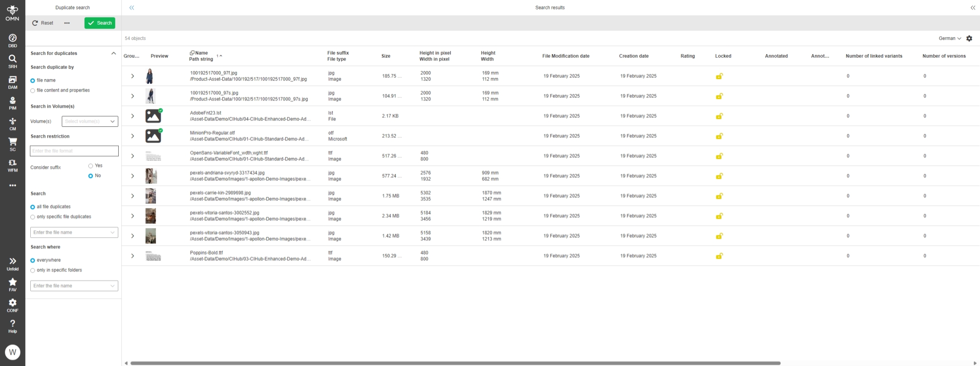This screenshot has width=980, height=366.
Task: Open the user profile avatar W
Action: (x=13, y=352)
